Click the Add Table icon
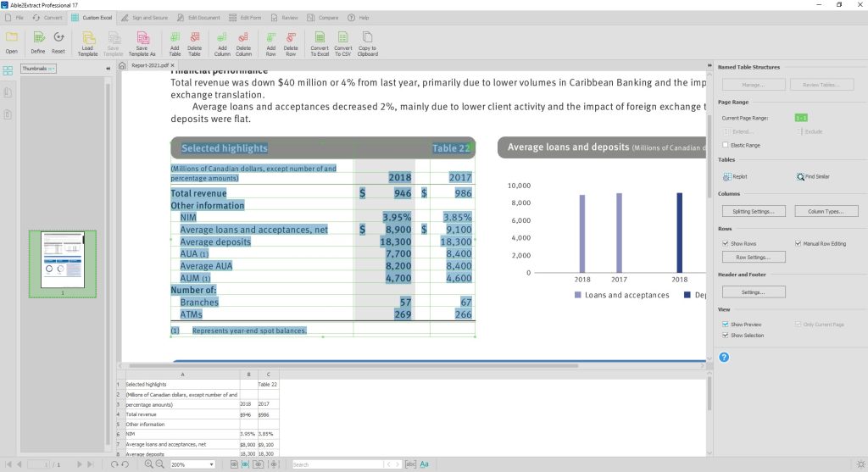This screenshot has width=868, height=472. 175,38
